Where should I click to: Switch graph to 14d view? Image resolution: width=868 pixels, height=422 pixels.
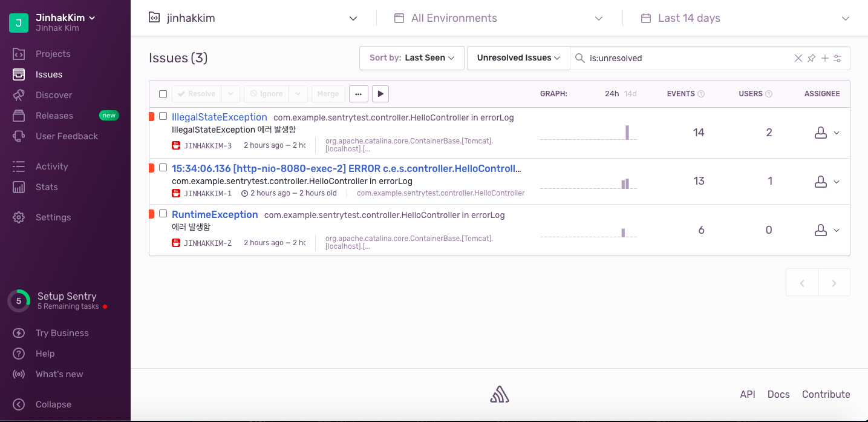630,94
